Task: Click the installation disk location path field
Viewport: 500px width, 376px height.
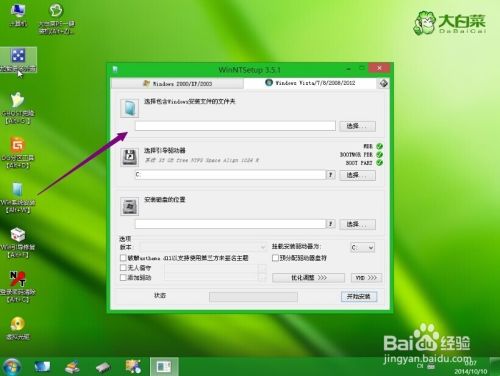Action: tap(231, 224)
